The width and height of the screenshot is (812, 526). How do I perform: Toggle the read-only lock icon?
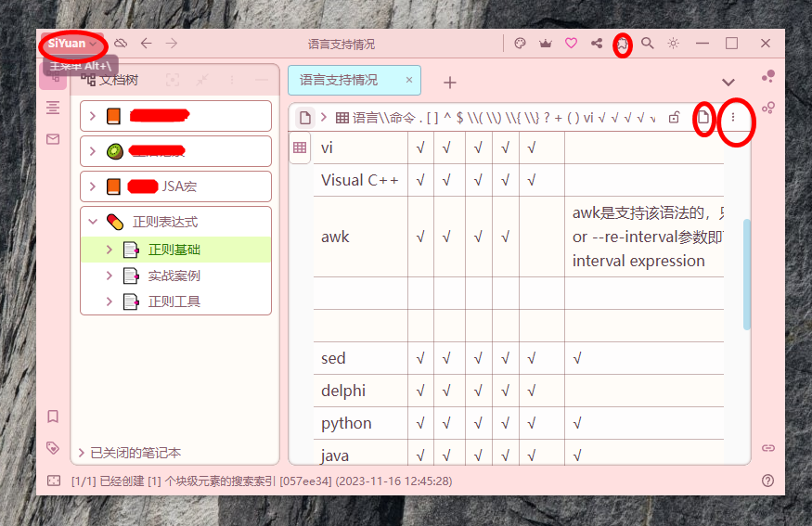tap(674, 118)
